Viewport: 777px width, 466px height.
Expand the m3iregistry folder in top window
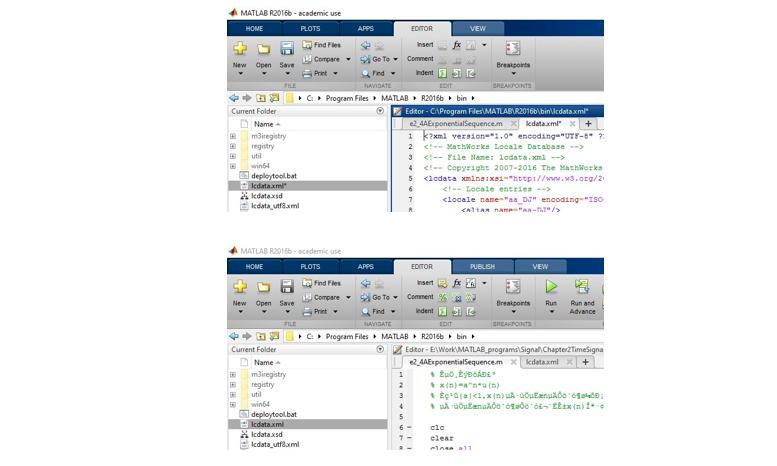(233, 136)
